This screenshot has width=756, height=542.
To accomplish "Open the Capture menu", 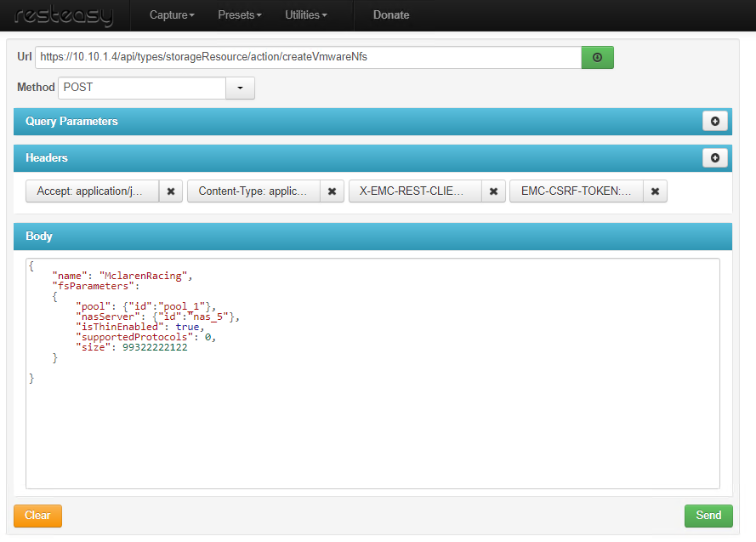I will (x=172, y=15).
